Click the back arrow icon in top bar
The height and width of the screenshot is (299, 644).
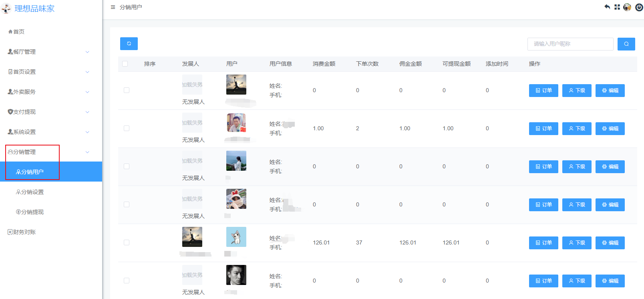click(607, 7)
